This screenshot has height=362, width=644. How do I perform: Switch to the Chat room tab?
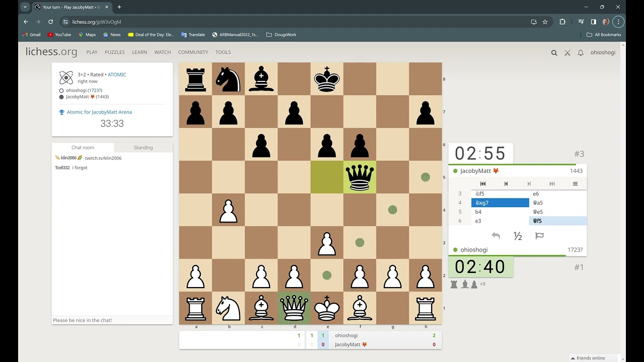(83, 147)
